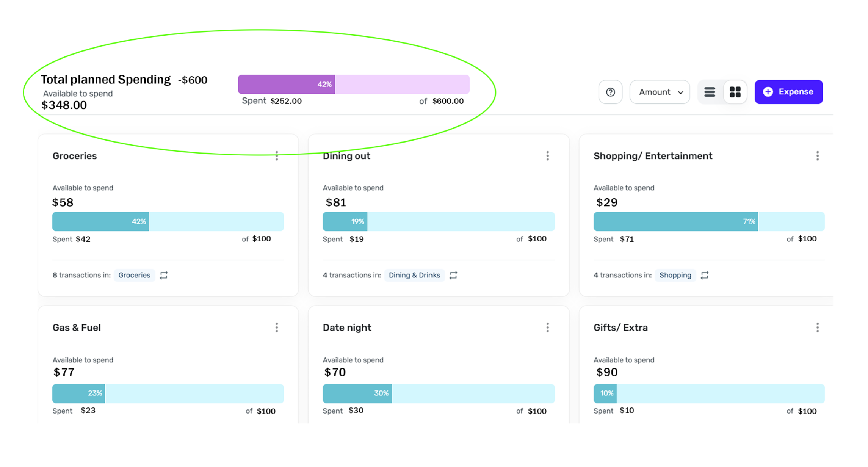Click the add Expense button
Viewport: 868px width, 467px height.
788,92
